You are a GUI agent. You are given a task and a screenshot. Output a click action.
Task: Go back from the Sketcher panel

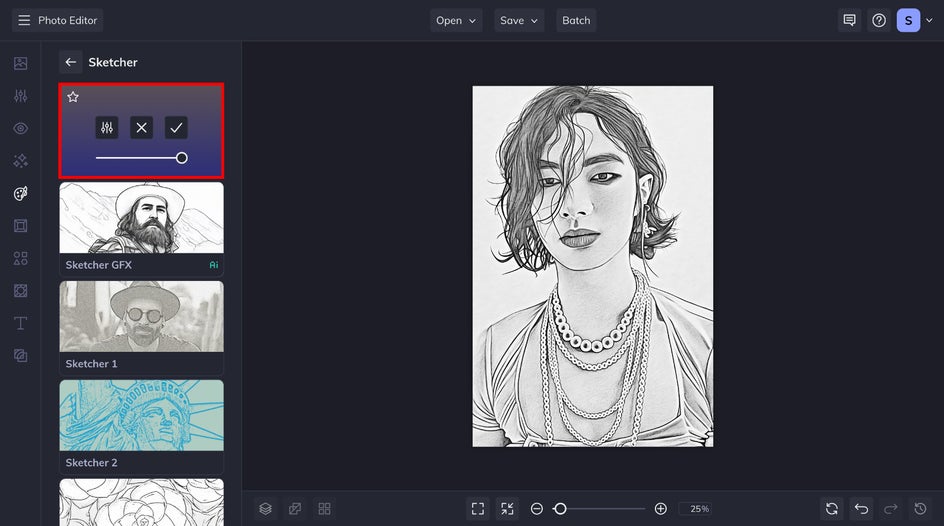tap(70, 62)
